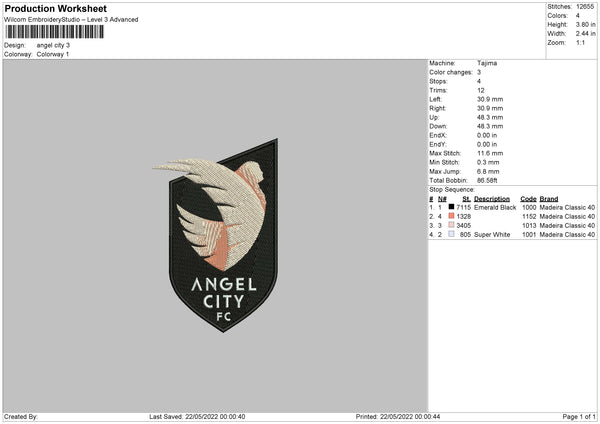Click the 'Printed: 22/05/2022 00:00:44' text
This screenshot has width=600, height=424.
[398, 416]
